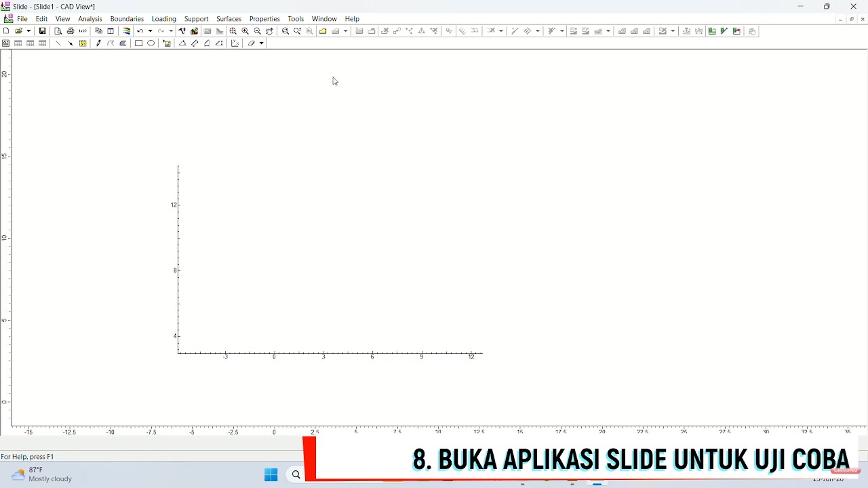The image size is (868, 488).
Task: Click the Undo arrow icon
Action: 140,31
